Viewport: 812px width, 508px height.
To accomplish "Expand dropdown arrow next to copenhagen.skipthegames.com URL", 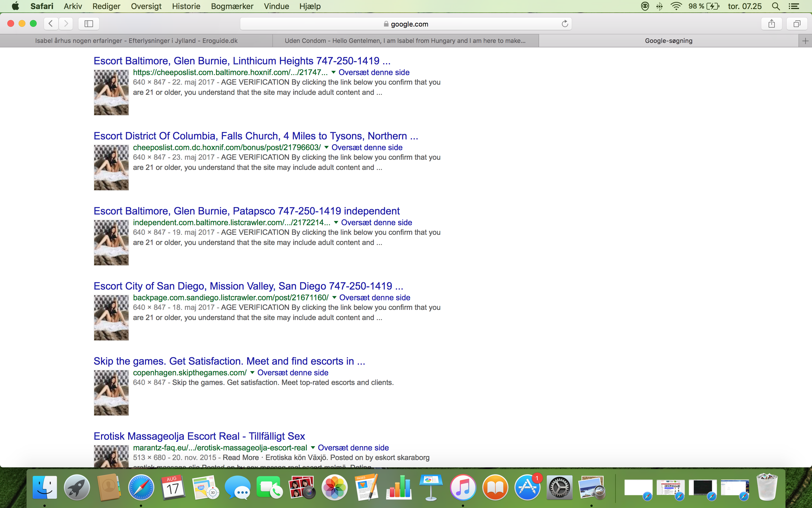I will click(x=252, y=372).
